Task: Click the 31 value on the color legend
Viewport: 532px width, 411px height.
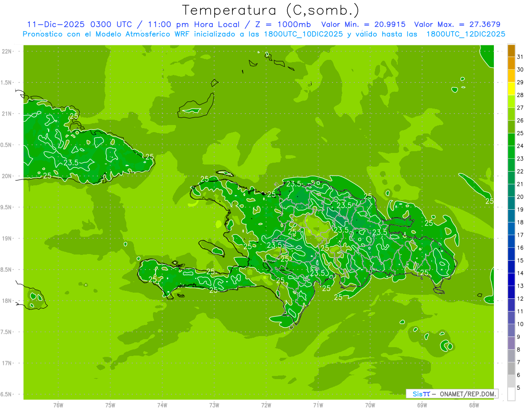Action: pyautogui.click(x=520, y=57)
